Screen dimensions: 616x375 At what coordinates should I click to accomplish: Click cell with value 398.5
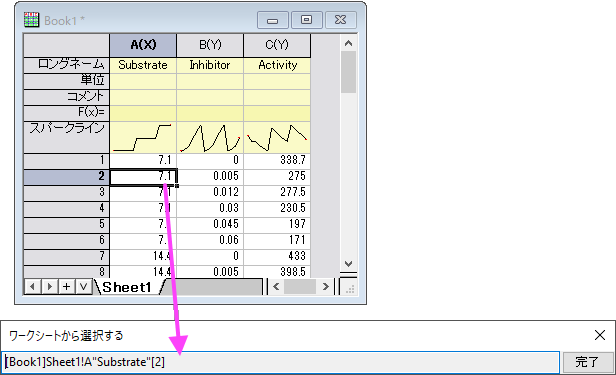(277, 272)
